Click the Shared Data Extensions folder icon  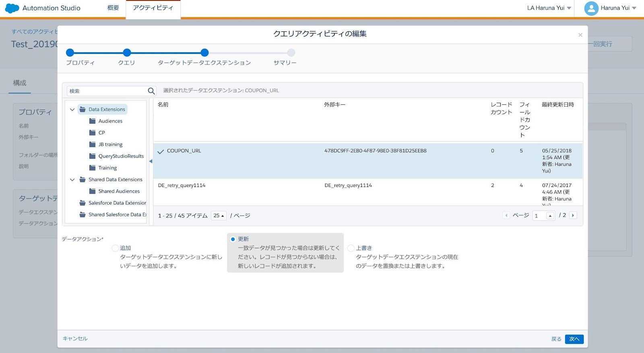(83, 179)
